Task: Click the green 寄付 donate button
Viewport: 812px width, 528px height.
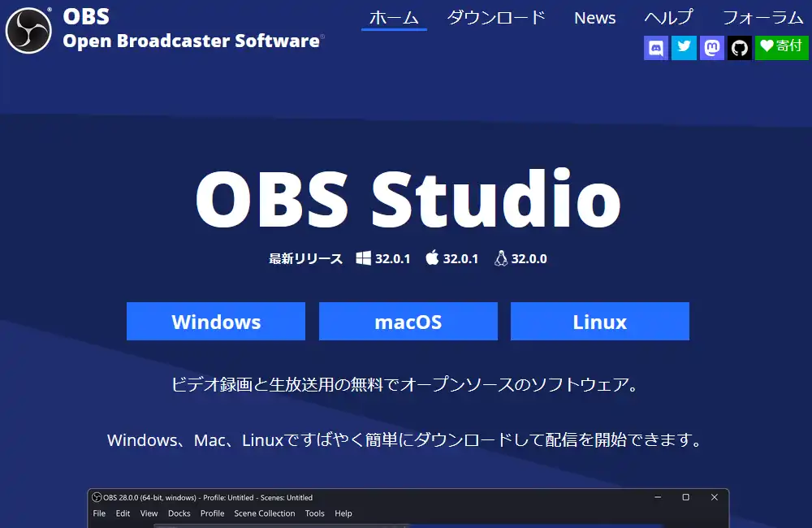Action: [780, 47]
